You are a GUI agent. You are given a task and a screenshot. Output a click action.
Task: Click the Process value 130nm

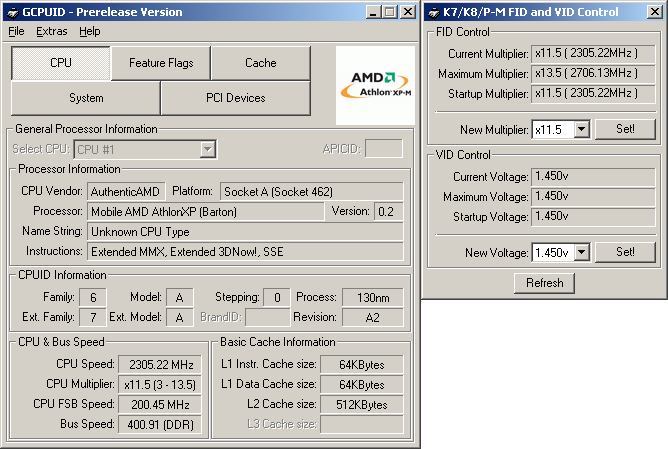coord(373,297)
